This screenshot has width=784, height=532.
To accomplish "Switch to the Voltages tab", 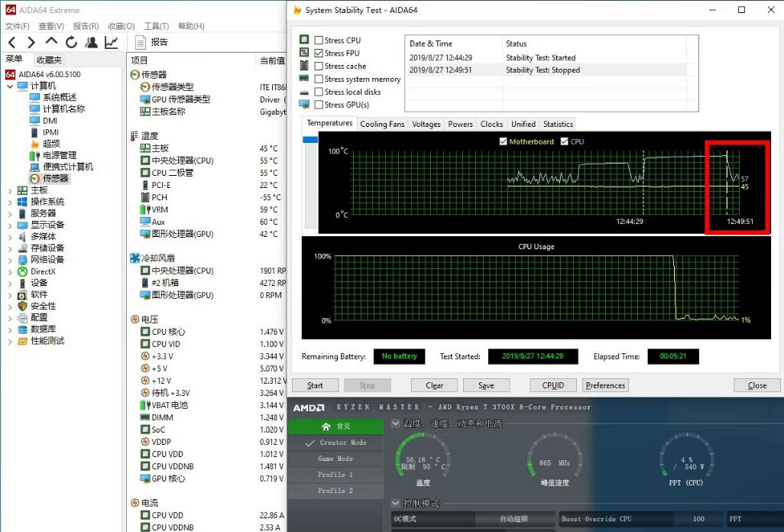I will point(426,124).
